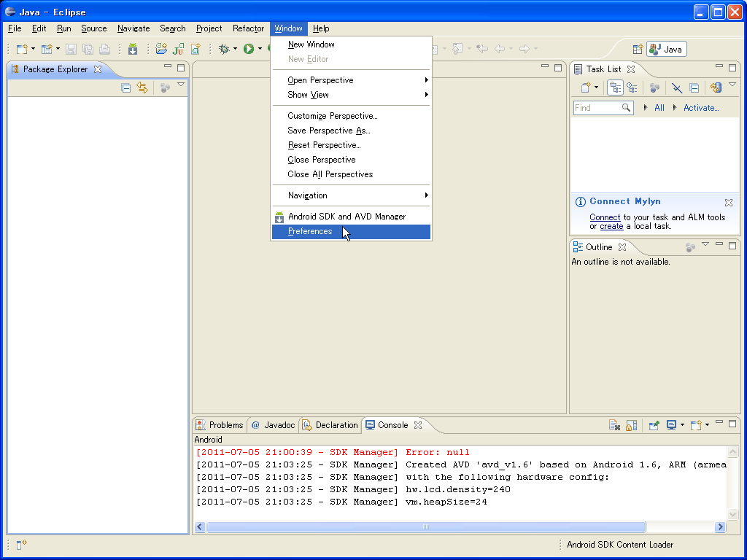Expand the Open Perspective submenu

click(351, 80)
